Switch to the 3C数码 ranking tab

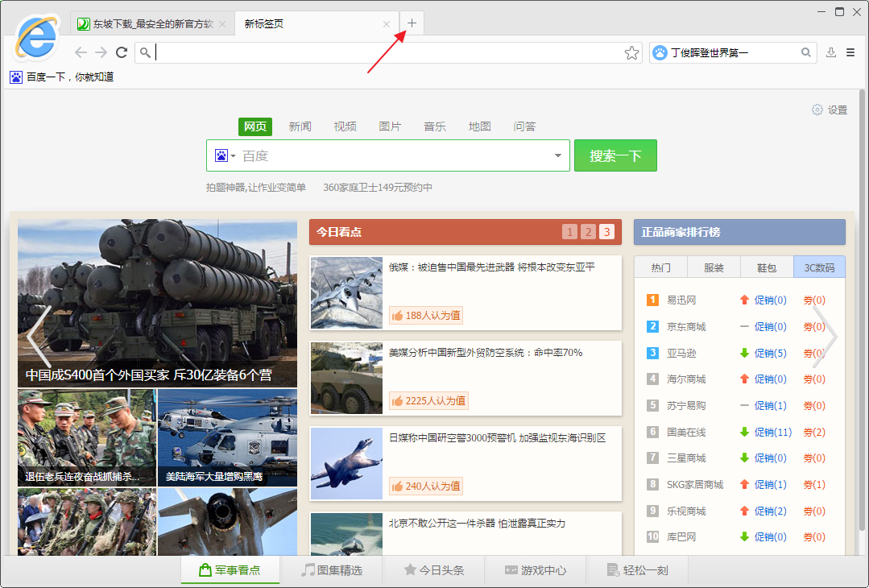(x=819, y=267)
